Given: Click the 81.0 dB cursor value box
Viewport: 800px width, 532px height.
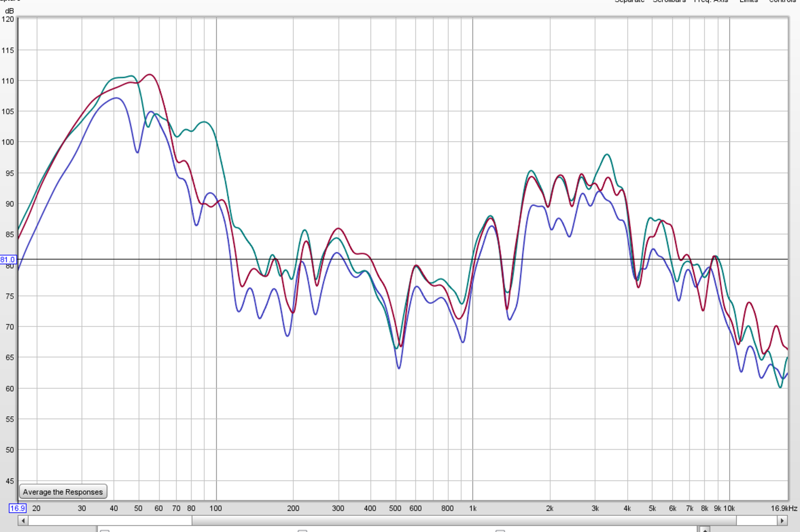Looking at the screenshot, I should point(8,260).
